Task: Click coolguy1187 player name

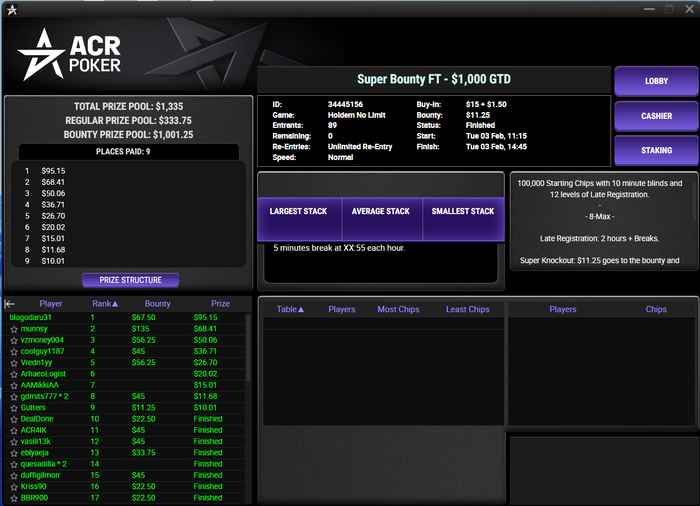Action: [x=42, y=351]
